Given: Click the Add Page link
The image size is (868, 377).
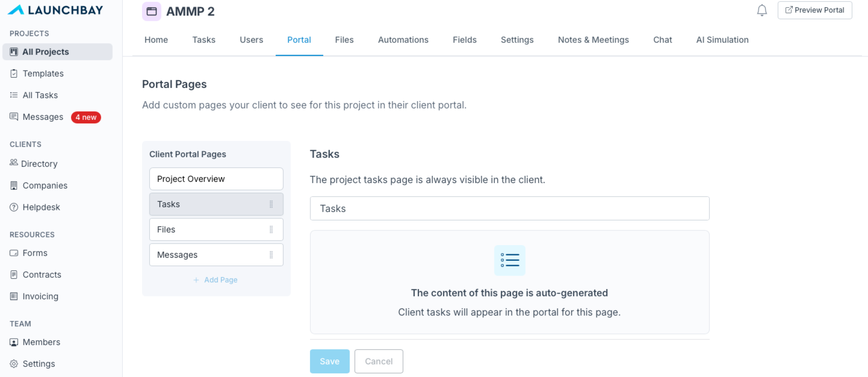Looking at the screenshot, I should coord(216,279).
